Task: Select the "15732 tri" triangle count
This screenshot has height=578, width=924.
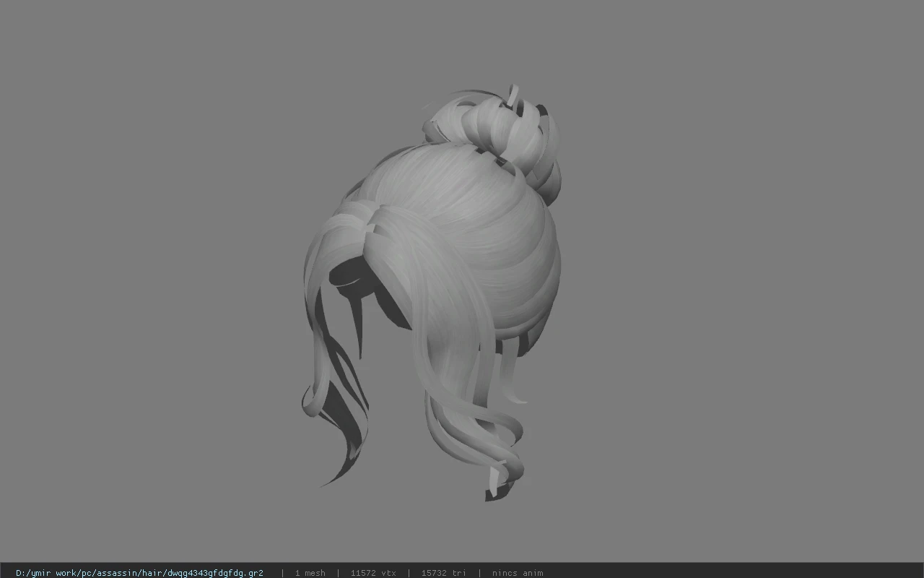Action: coord(443,573)
